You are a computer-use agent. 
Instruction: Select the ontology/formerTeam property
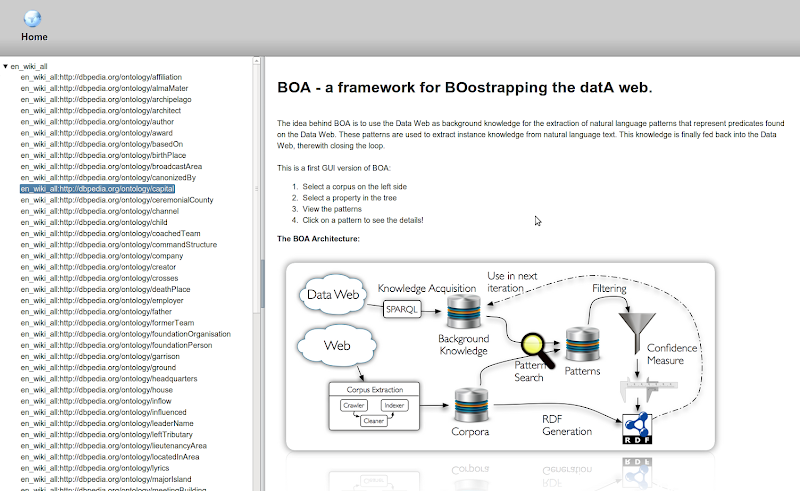click(107, 323)
